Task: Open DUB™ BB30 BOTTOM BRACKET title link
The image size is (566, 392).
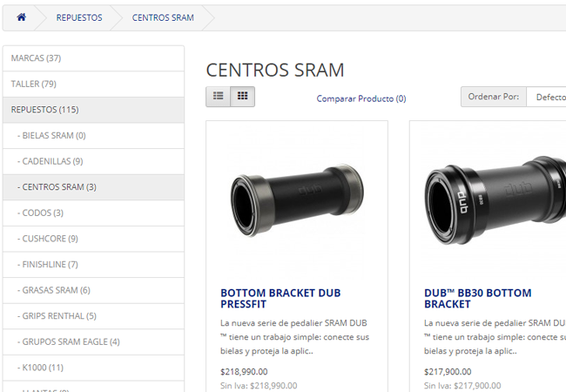Action: click(x=477, y=299)
